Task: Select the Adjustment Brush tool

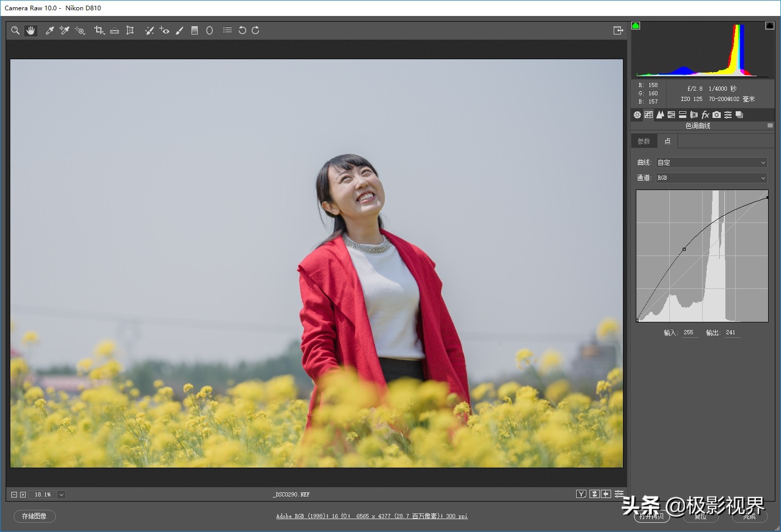Action: tap(179, 30)
